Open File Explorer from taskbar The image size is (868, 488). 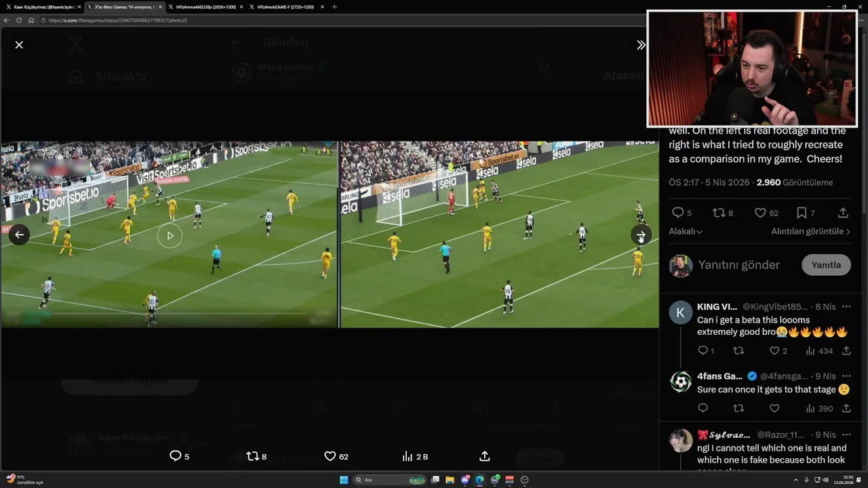click(450, 480)
